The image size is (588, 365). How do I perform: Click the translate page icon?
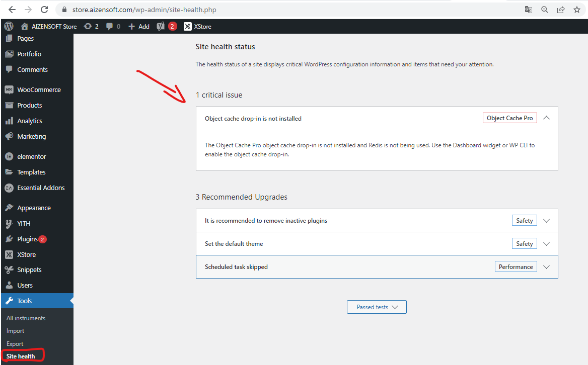(x=529, y=10)
